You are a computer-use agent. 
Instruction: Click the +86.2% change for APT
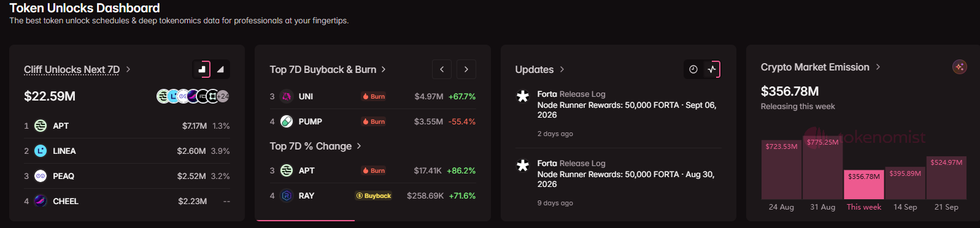(x=461, y=170)
